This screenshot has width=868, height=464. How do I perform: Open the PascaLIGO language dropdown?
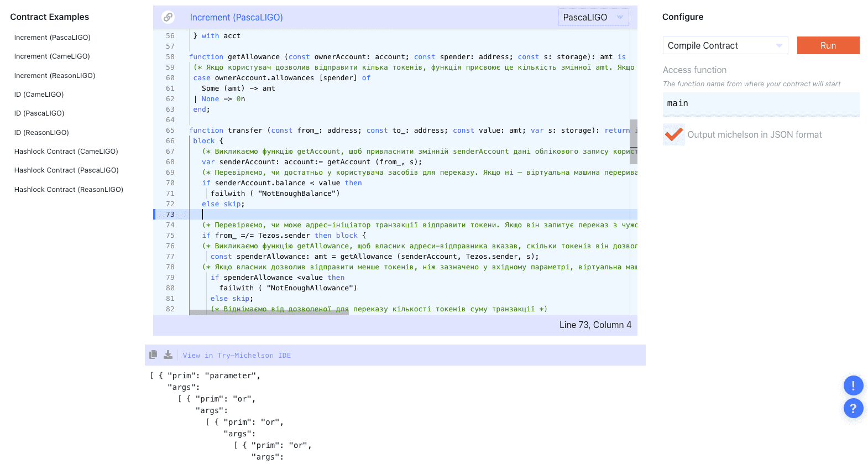pyautogui.click(x=593, y=17)
